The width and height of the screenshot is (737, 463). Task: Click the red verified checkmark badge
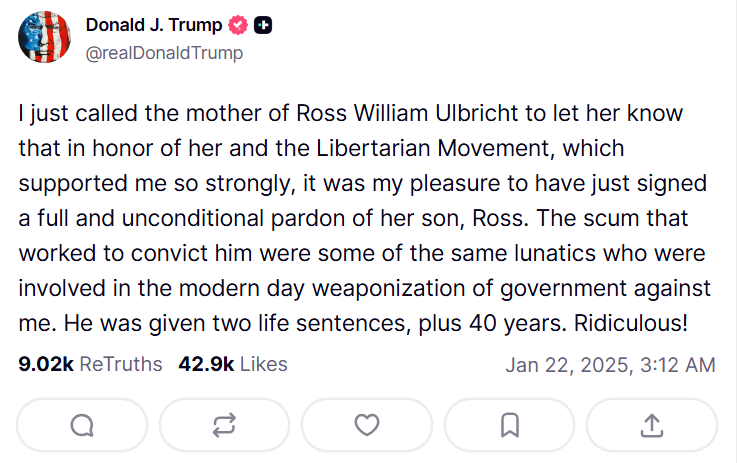tap(239, 24)
